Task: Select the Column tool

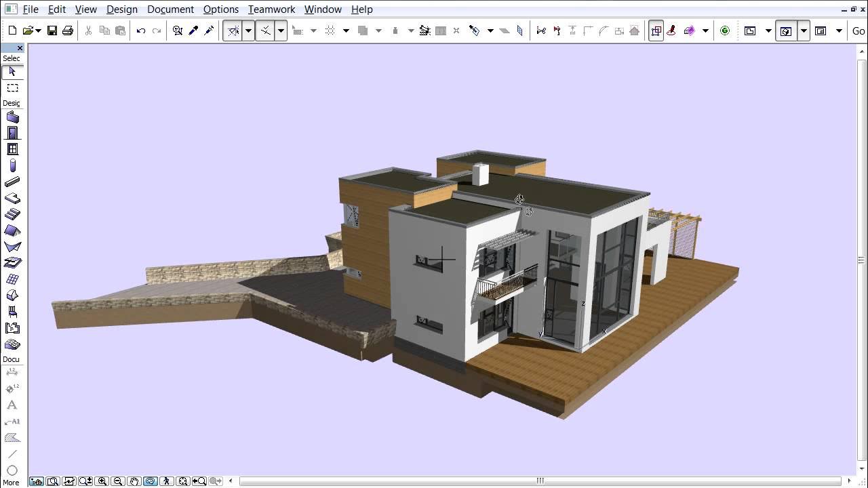Action: (x=12, y=165)
